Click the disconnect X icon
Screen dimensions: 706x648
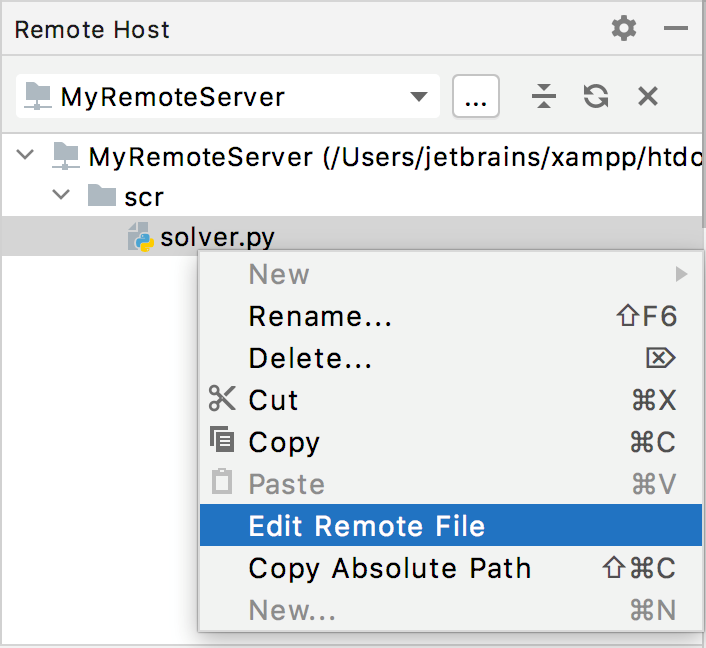(x=648, y=97)
